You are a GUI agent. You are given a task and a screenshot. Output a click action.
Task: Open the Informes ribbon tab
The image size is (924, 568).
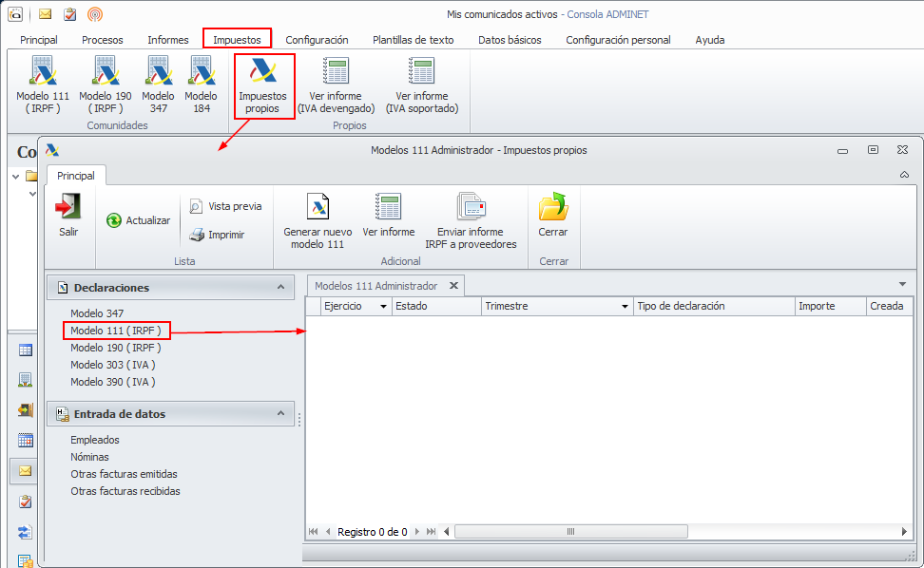[168, 40]
